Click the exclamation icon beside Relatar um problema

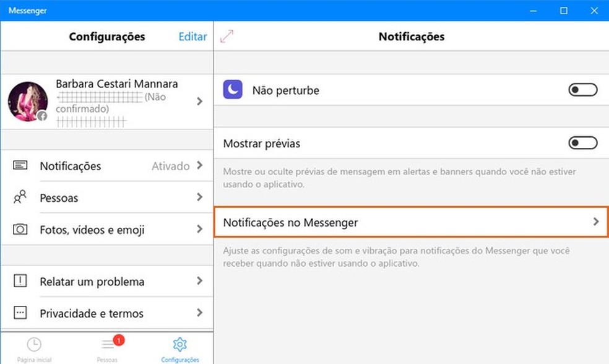coord(20,281)
